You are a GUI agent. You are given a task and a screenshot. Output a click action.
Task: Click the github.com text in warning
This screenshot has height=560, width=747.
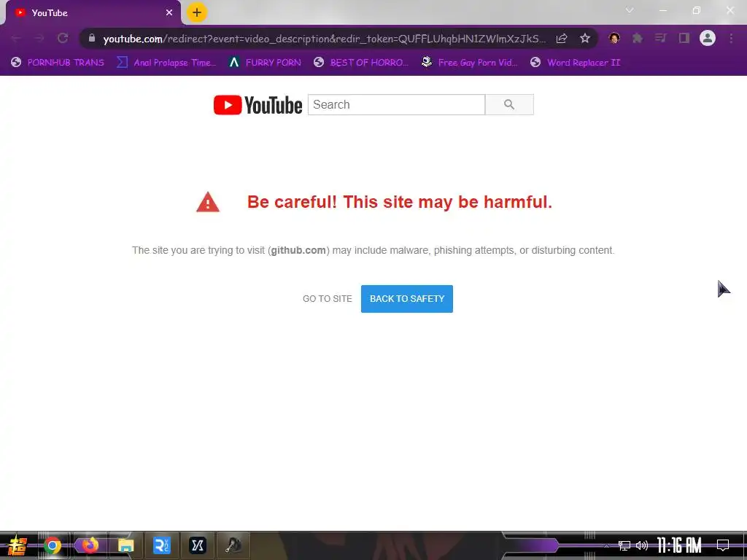click(x=298, y=251)
